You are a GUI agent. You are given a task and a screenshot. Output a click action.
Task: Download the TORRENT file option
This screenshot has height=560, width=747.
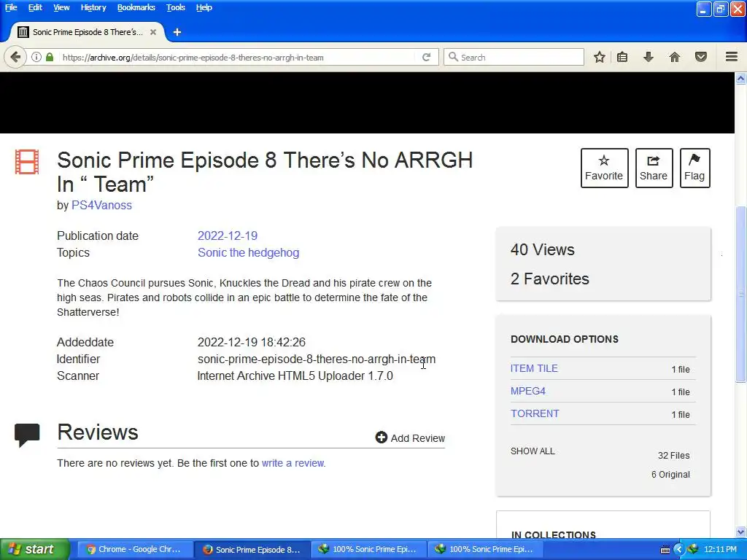[535, 413]
